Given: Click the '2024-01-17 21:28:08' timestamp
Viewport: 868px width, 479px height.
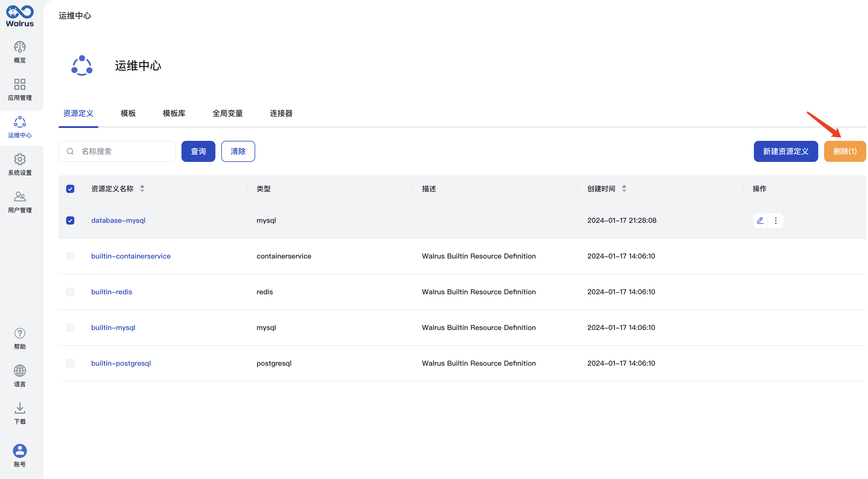Looking at the screenshot, I should (622, 220).
